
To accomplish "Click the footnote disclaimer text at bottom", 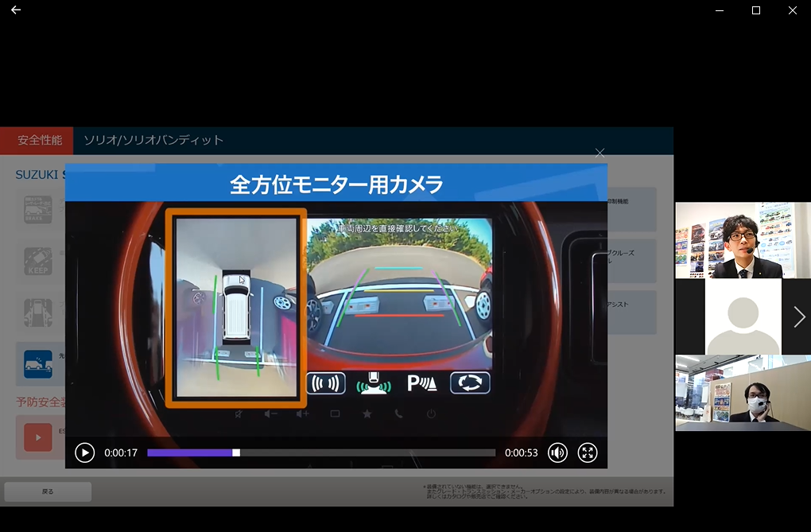I will coord(545,491).
